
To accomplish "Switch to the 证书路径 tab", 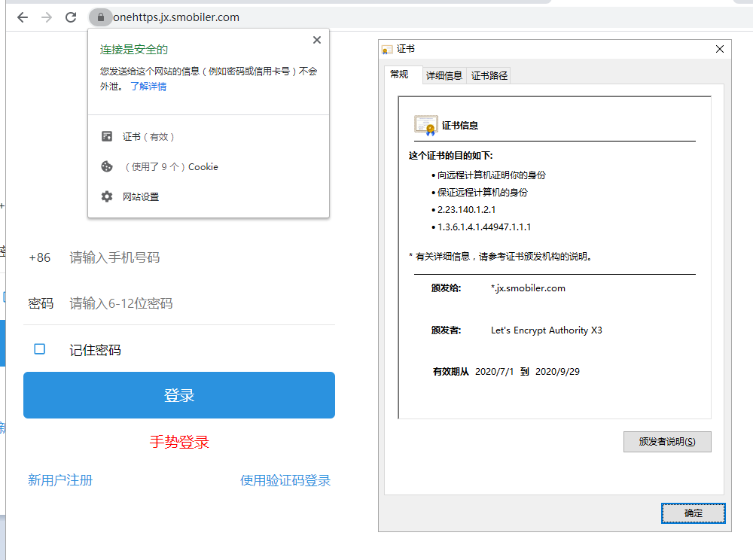I will pyautogui.click(x=489, y=75).
